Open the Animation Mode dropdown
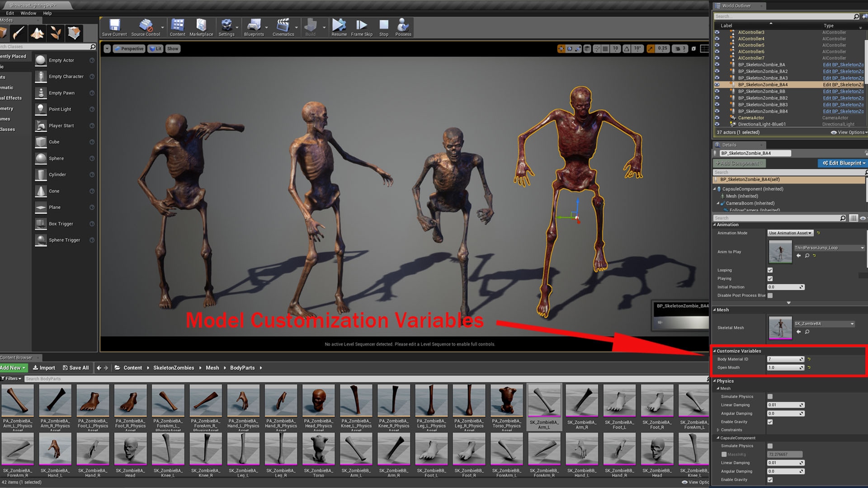The height and width of the screenshot is (488, 868). pyautogui.click(x=790, y=233)
